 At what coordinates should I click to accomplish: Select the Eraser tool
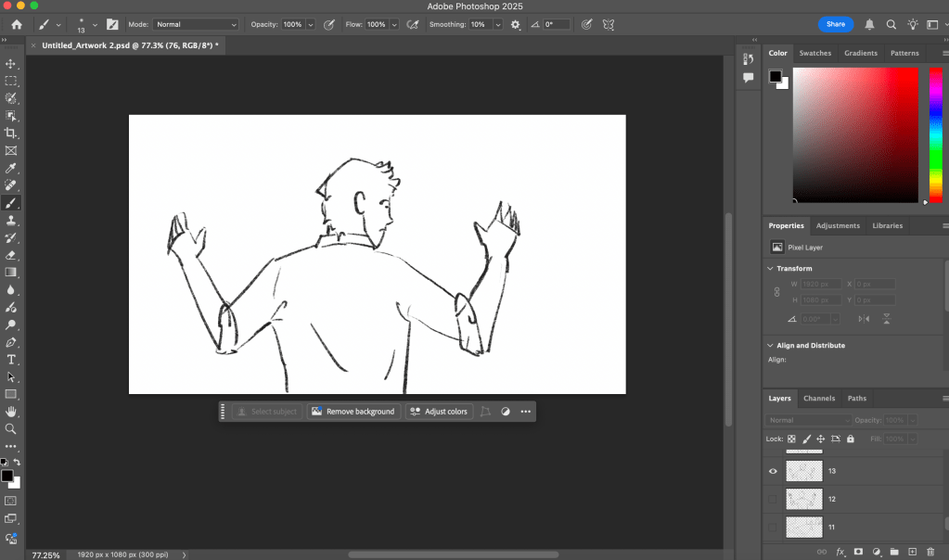point(11,255)
